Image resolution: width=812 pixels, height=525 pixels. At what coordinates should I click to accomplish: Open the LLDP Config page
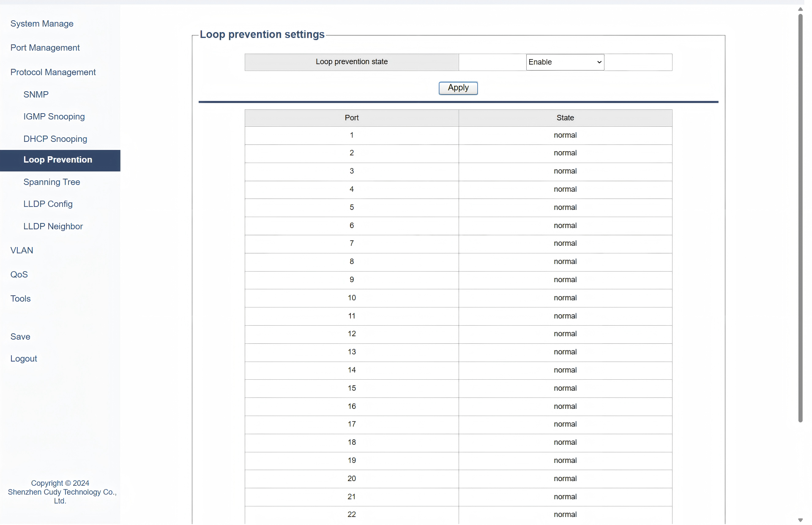tap(48, 204)
